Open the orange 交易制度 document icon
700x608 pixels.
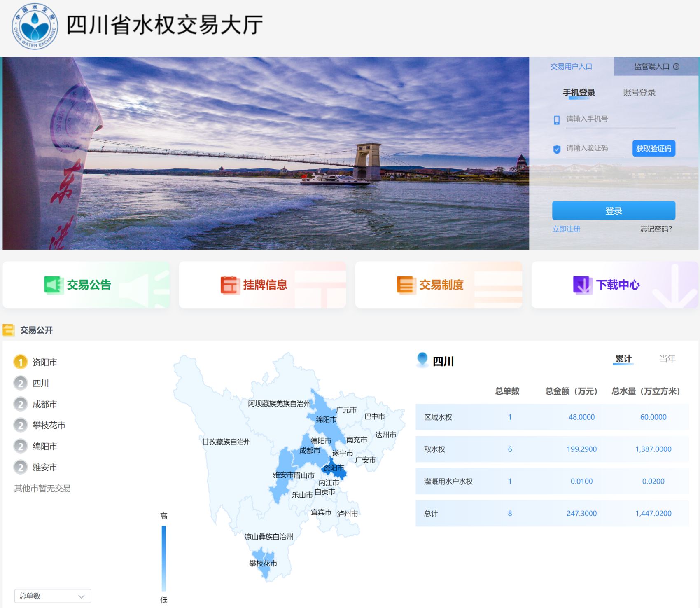[x=406, y=285]
